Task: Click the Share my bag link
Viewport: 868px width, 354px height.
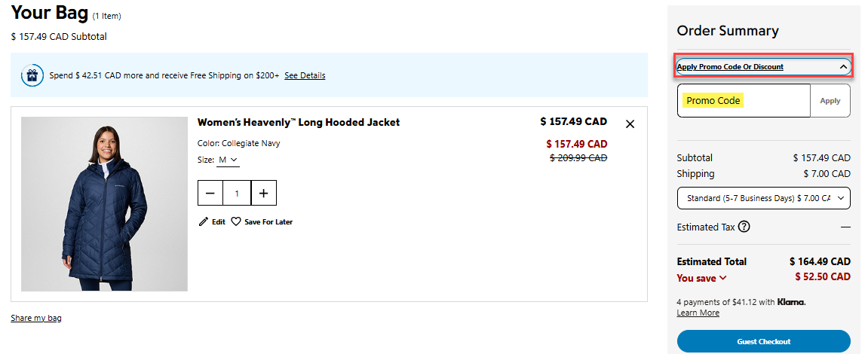Action: coord(36,318)
